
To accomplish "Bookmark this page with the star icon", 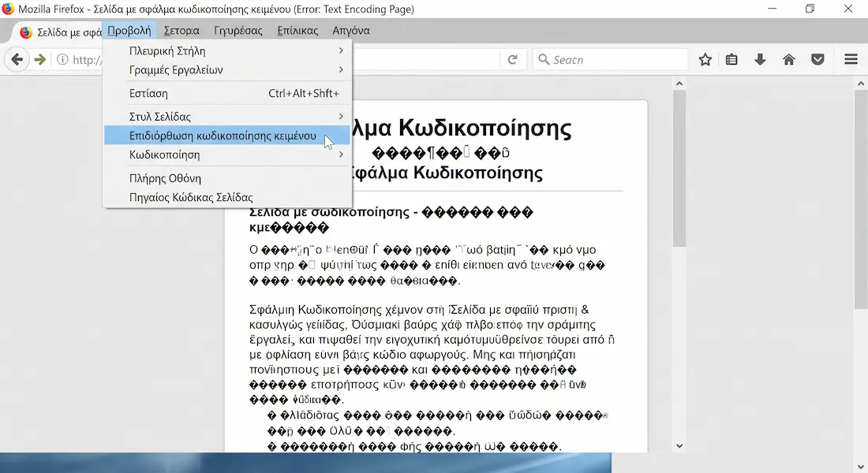I will (x=705, y=59).
